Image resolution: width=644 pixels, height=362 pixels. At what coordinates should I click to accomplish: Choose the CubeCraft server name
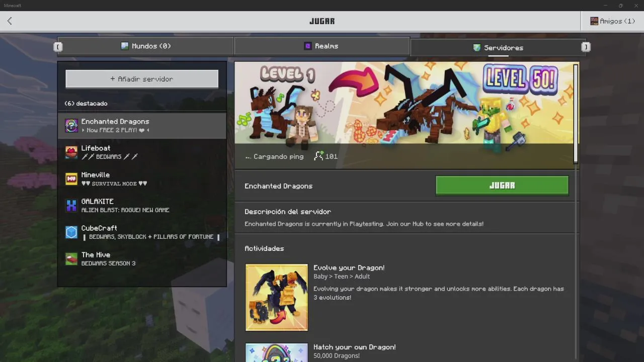tap(99, 228)
